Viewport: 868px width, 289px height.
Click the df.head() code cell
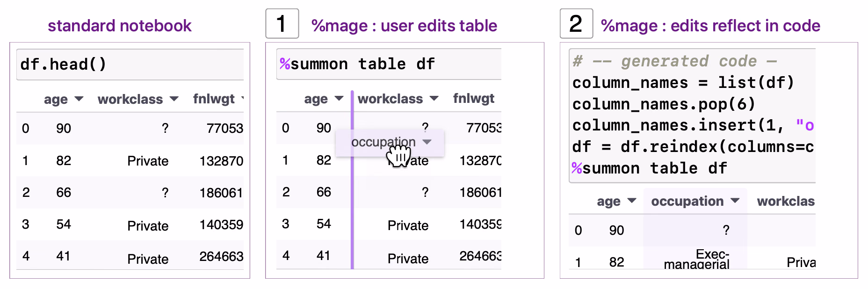click(x=130, y=65)
